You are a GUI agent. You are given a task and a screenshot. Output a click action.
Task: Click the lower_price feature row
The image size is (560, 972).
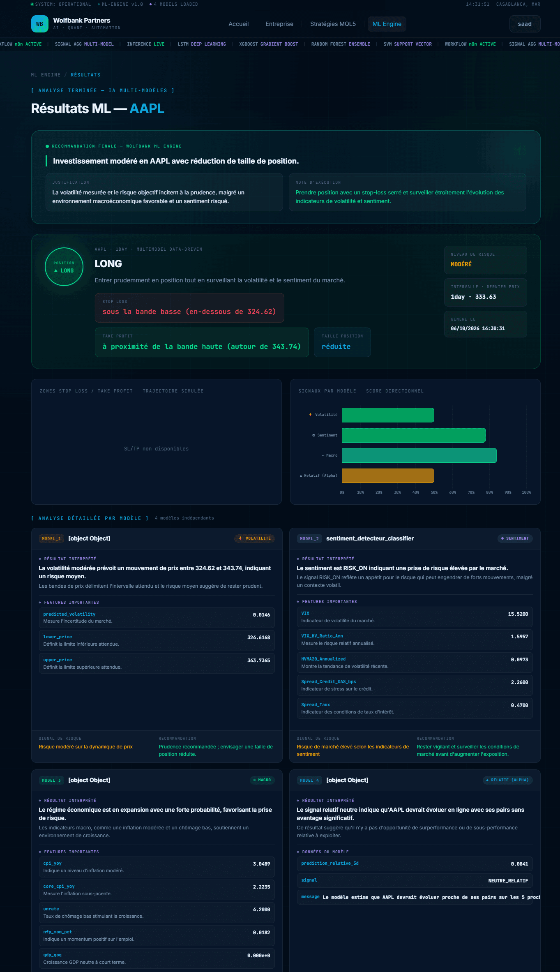(x=157, y=640)
